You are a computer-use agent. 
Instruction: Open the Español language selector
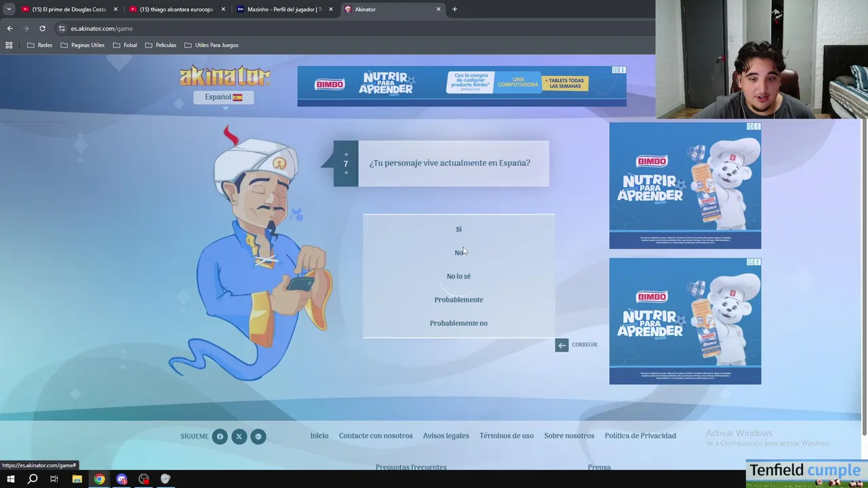point(224,97)
